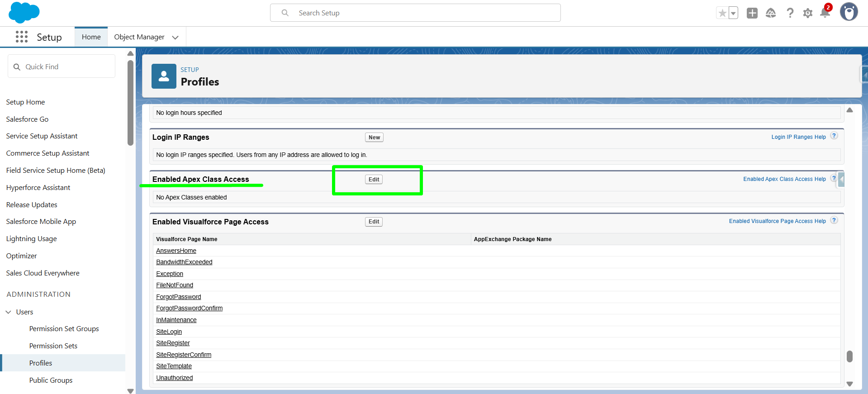Click the Salesforce cloud logo

pyautogui.click(x=24, y=12)
